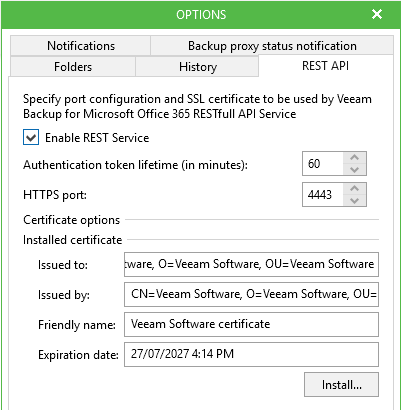Switch to the Notifications tab
Screen dimensions: 401x410
coord(81,46)
